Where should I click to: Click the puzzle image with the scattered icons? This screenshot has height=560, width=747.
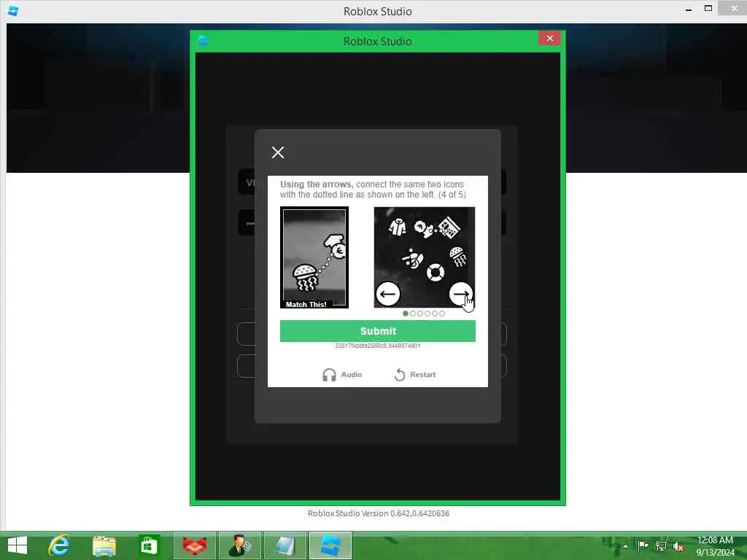point(425,257)
